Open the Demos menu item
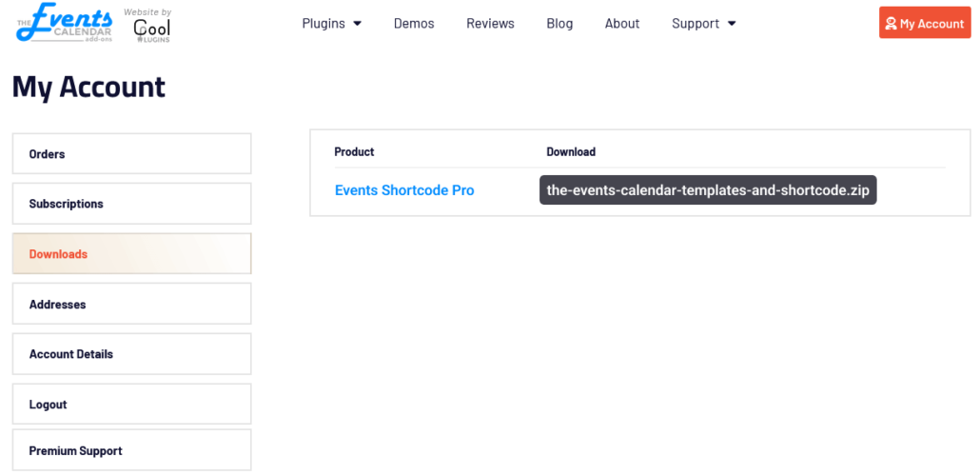This screenshot has width=980, height=475. click(414, 24)
